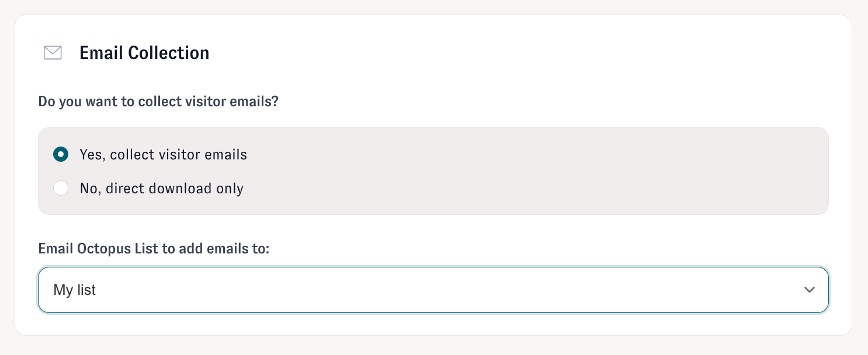Click the envelope icon beside Email Collection
Image resolution: width=868 pixels, height=355 pixels.
53,53
